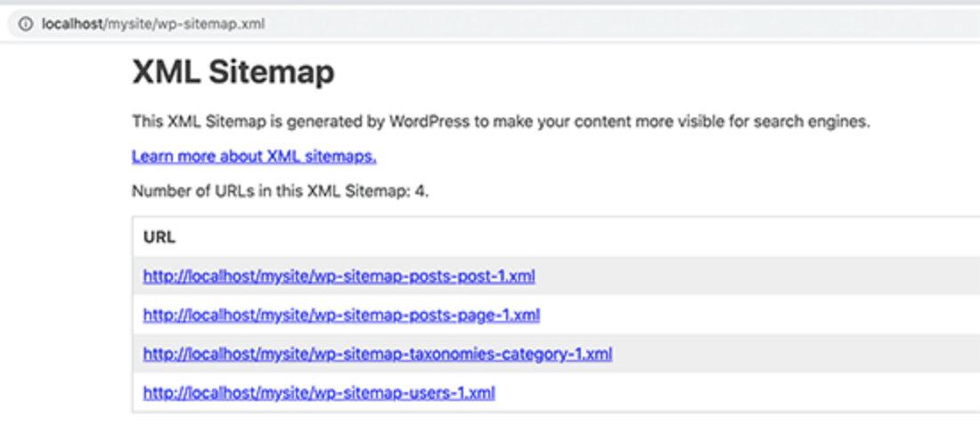Click the word 'Sitemap' in the heading
The width and height of the screenshot is (980, 426).
coord(273,73)
